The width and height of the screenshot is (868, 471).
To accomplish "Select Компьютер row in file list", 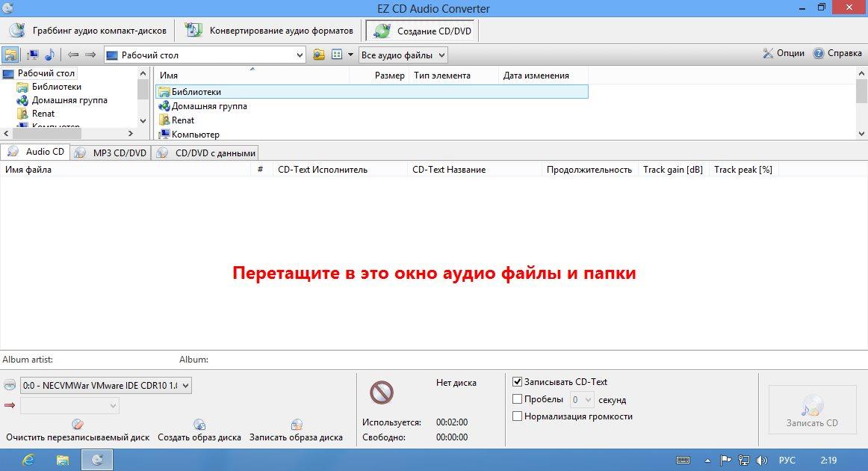I will (x=371, y=134).
